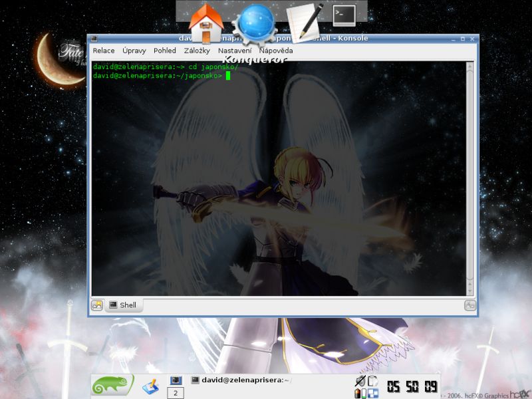Click the scrollbar down arrow in Konsole
The width and height of the screenshot is (532, 399).
pyautogui.click(x=470, y=291)
